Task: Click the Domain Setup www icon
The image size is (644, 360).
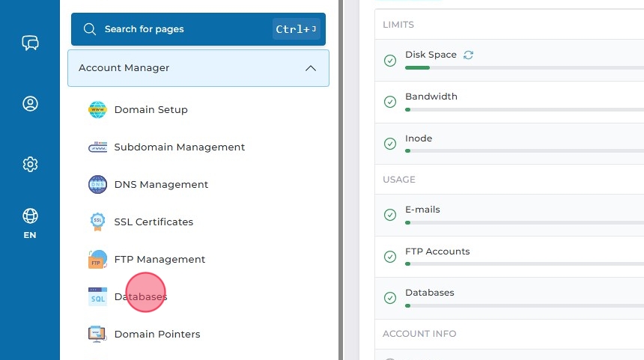Action: [x=97, y=110]
